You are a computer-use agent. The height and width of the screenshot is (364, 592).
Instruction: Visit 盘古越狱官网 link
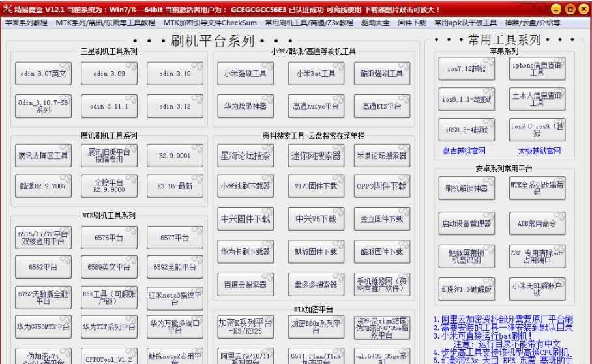464,151
